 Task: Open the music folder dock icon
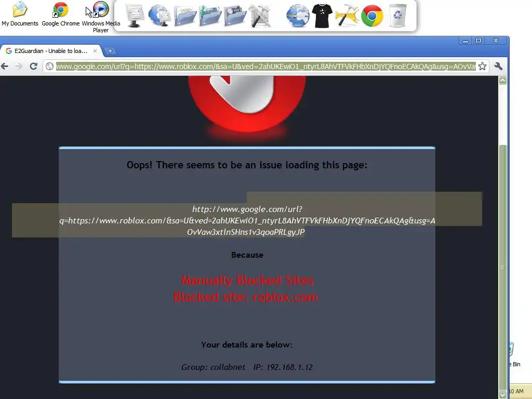tap(210, 16)
